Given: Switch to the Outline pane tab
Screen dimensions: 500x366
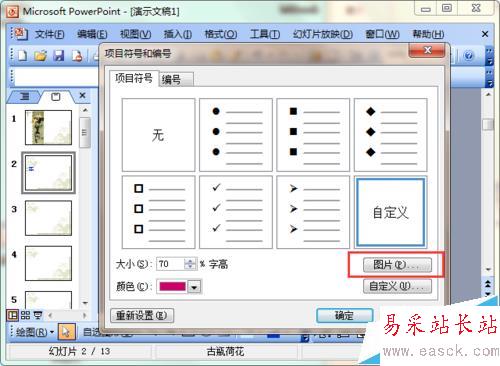Looking at the screenshot, I should coord(25,97).
